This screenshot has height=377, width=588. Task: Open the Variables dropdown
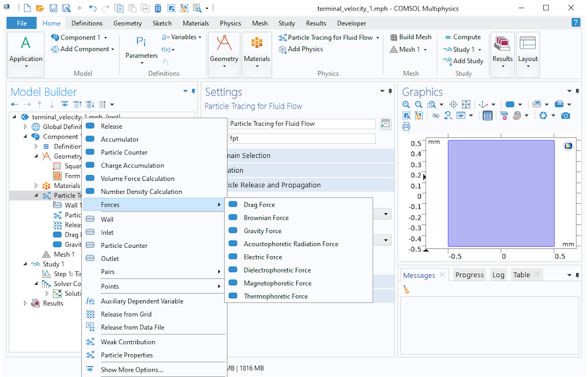182,37
